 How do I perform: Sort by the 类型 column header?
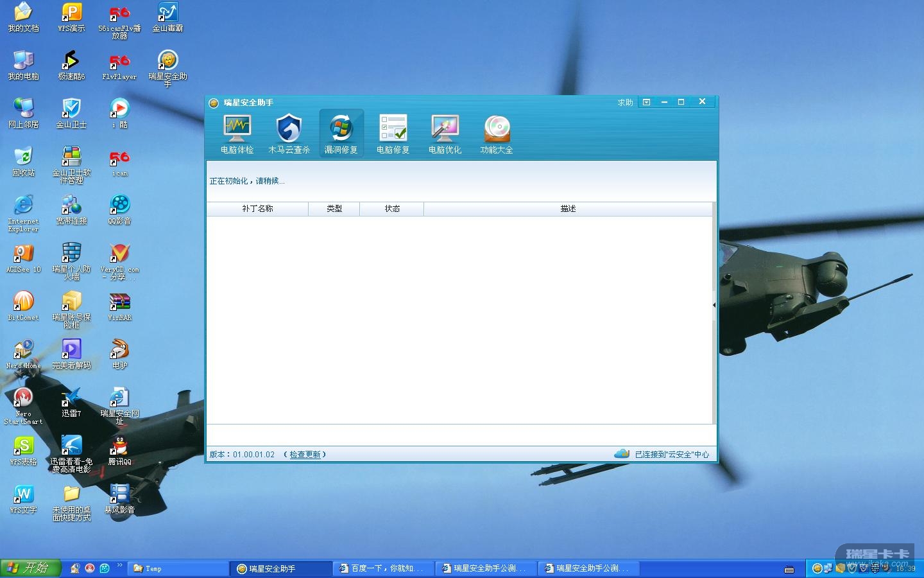pyautogui.click(x=334, y=209)
